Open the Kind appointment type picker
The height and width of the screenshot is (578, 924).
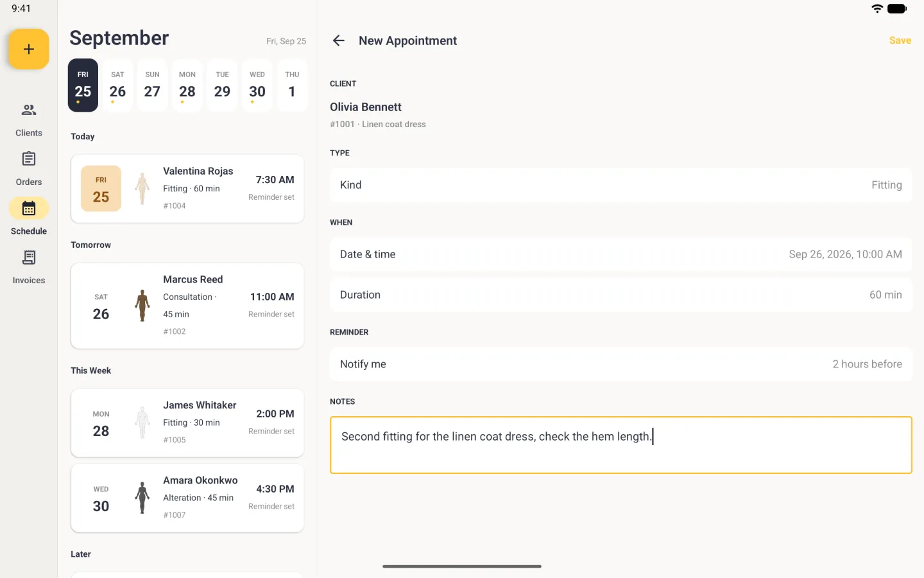[x=621, y=185]
